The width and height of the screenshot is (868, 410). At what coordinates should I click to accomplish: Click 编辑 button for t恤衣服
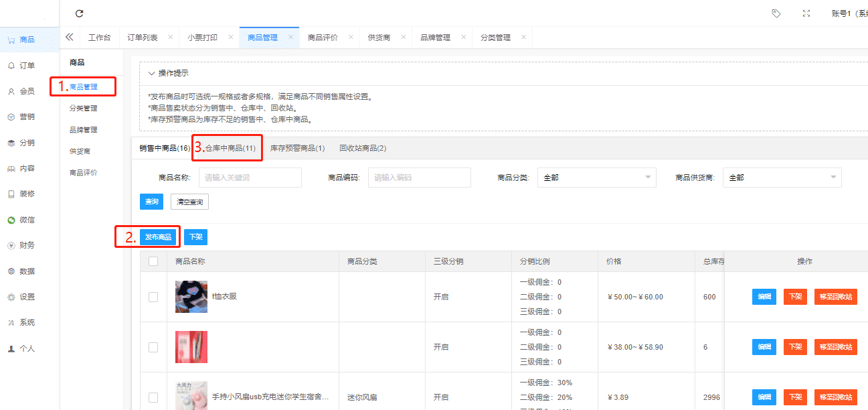coord(764,297)
